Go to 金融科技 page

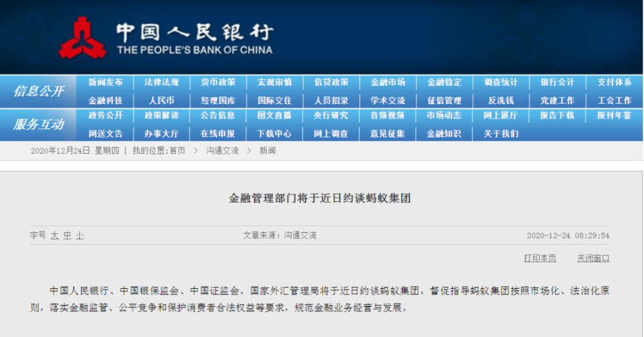[106, 100]
